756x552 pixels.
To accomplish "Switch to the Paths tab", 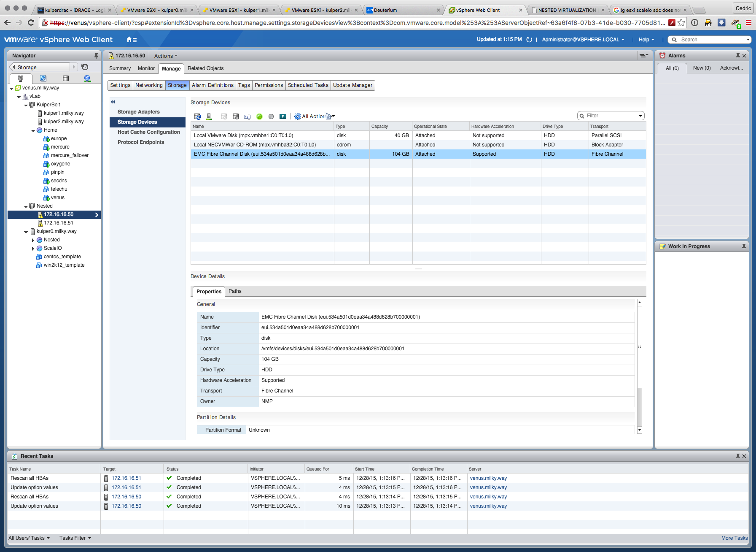I will [x=235, y=291].
